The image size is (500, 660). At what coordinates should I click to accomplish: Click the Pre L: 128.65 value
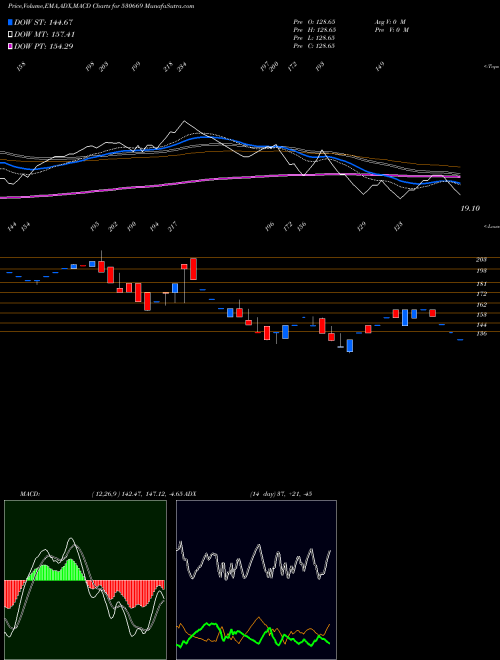314,38
